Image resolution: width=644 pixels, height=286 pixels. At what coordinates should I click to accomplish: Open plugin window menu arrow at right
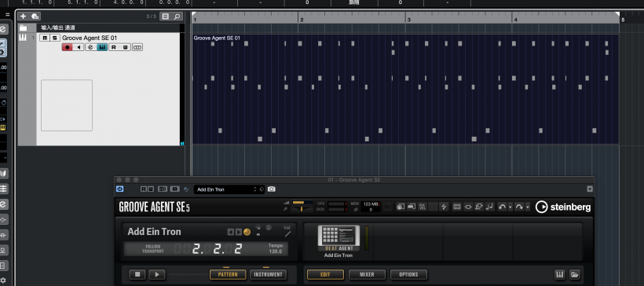590,189
